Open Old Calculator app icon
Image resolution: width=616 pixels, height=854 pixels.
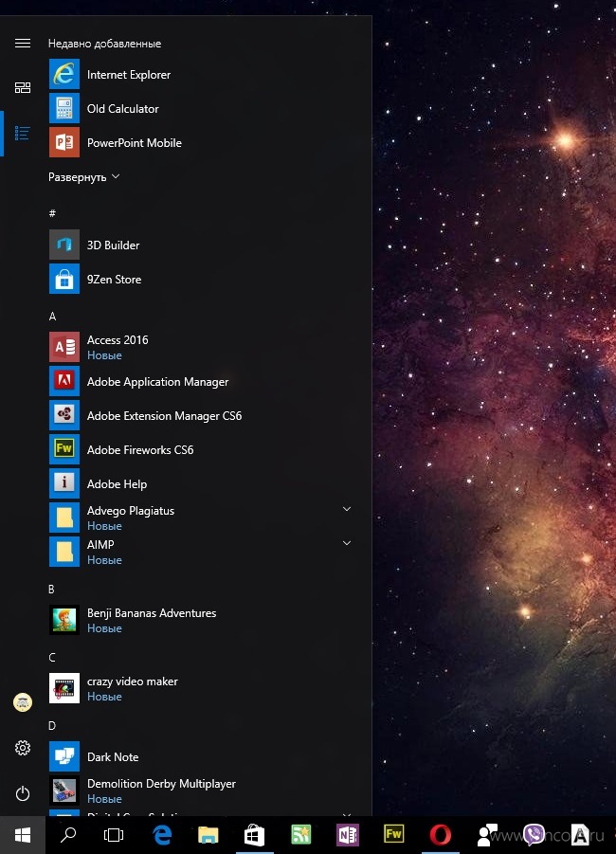click(64, 108)
